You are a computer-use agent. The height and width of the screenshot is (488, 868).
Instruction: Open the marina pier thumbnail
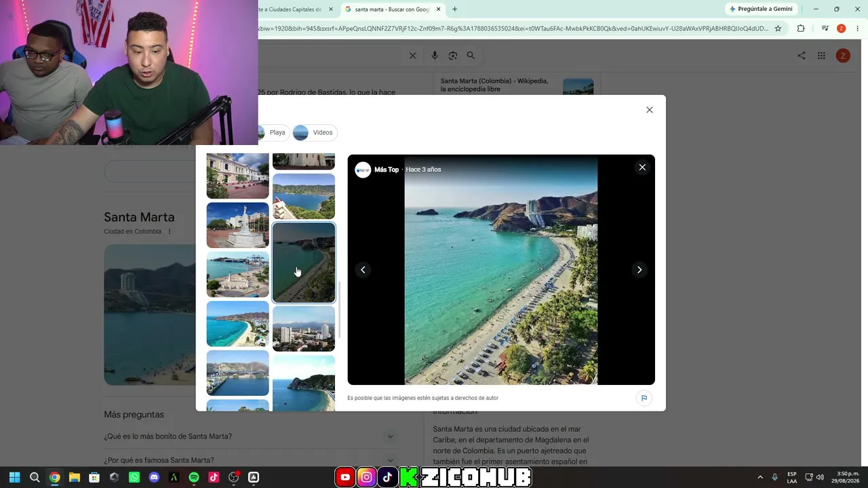tap(237, 373)
